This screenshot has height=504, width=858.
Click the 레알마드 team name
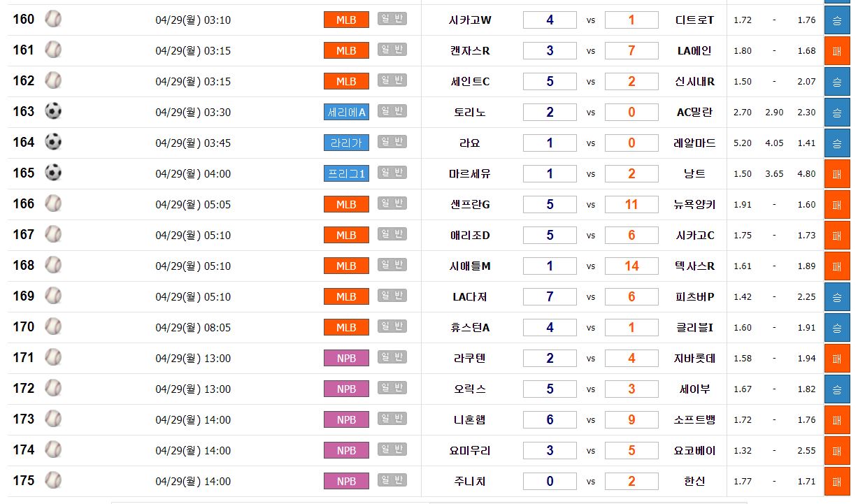click(695, 143)
